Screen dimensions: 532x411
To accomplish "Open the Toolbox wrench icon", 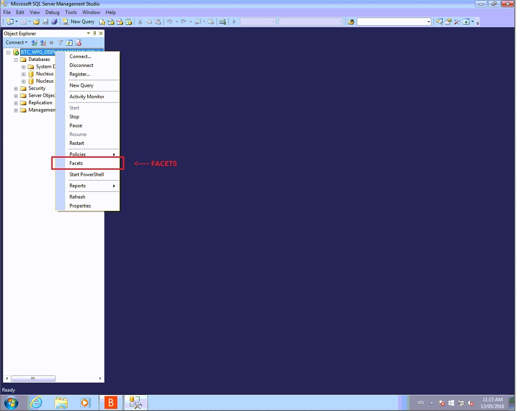I will coord(457,22).
